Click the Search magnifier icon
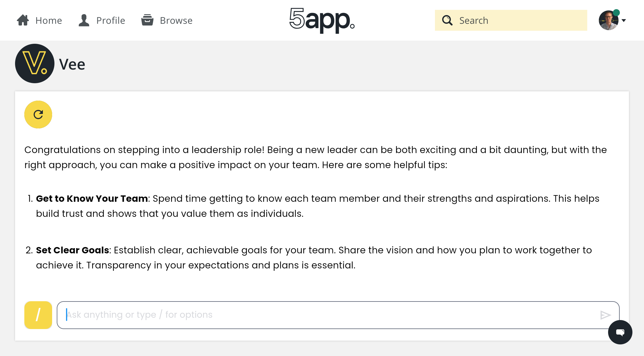Screen dimensions: 644x356 click(x=447, y=20)
